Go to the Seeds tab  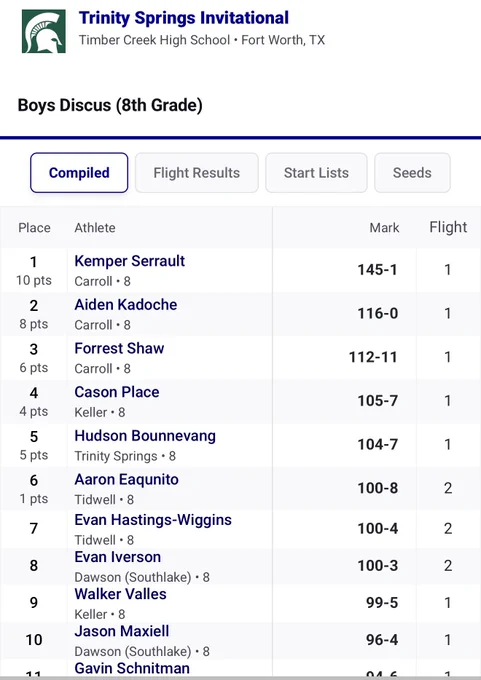(412, 173)
